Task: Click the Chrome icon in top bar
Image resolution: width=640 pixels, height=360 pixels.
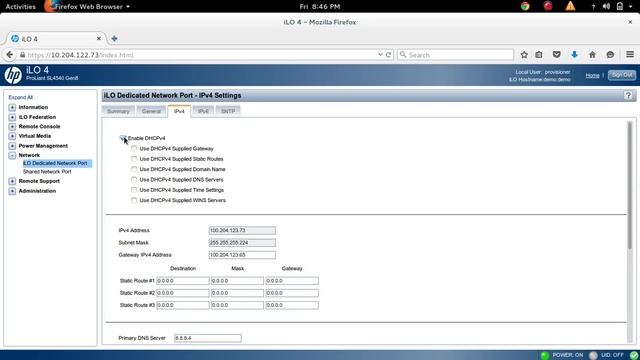Action: click(x=525, y=6)
